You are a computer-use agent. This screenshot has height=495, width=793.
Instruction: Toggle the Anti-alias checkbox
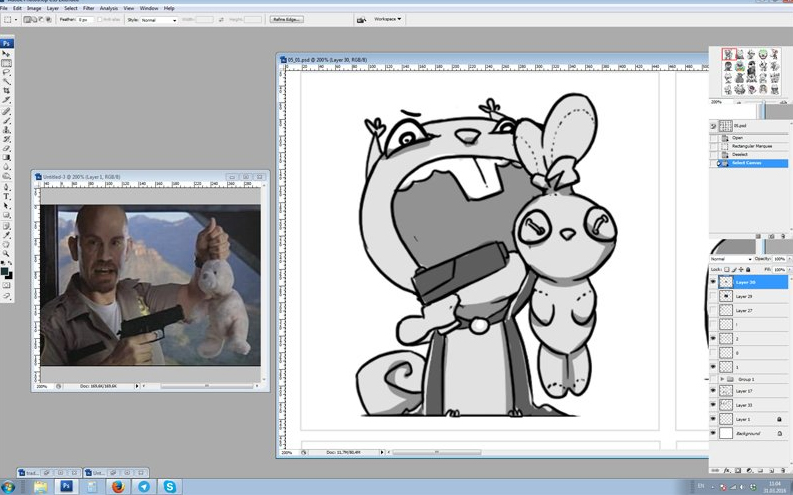[101, 19]
